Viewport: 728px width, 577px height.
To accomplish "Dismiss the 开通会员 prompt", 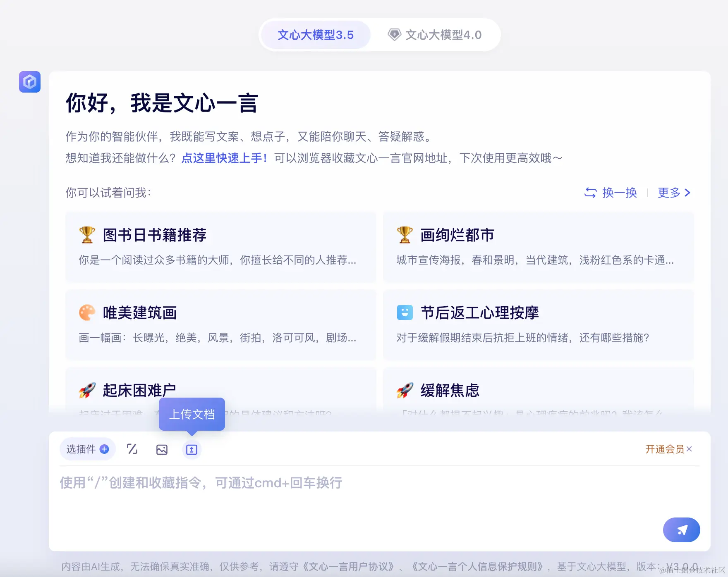I will tap(689, 449).
